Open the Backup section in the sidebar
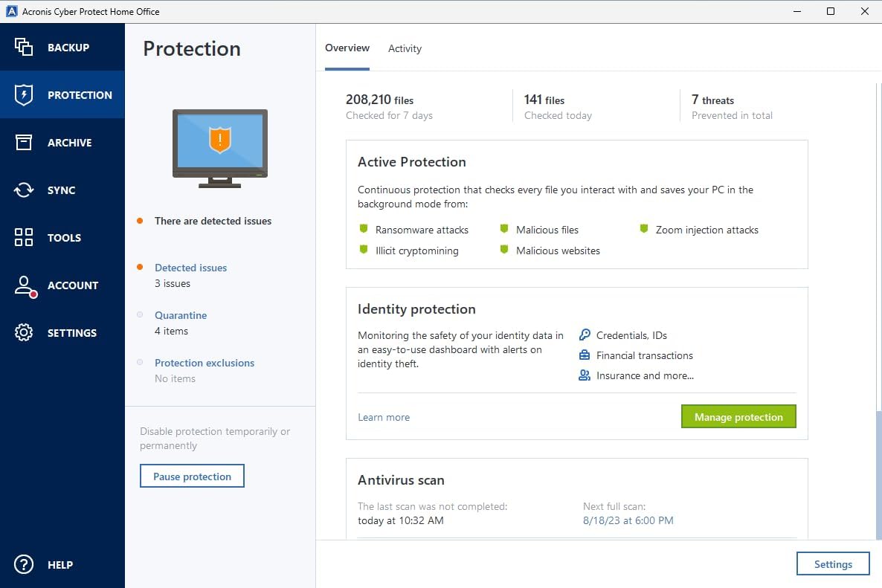882x588 pixels. point(62,47)
